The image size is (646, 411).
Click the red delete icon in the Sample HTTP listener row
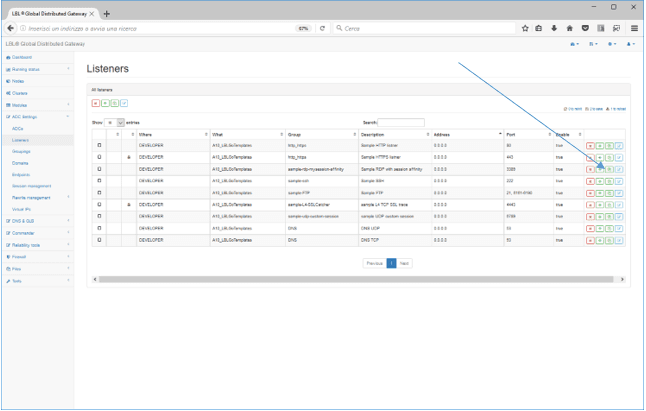point(590,146)
